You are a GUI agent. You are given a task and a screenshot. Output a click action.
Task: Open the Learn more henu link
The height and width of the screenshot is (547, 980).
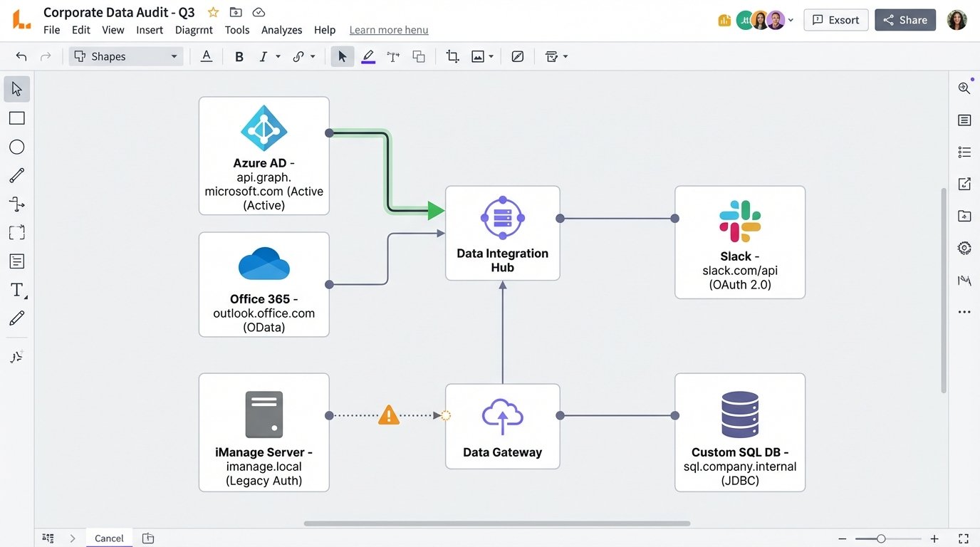pos(388,30)
